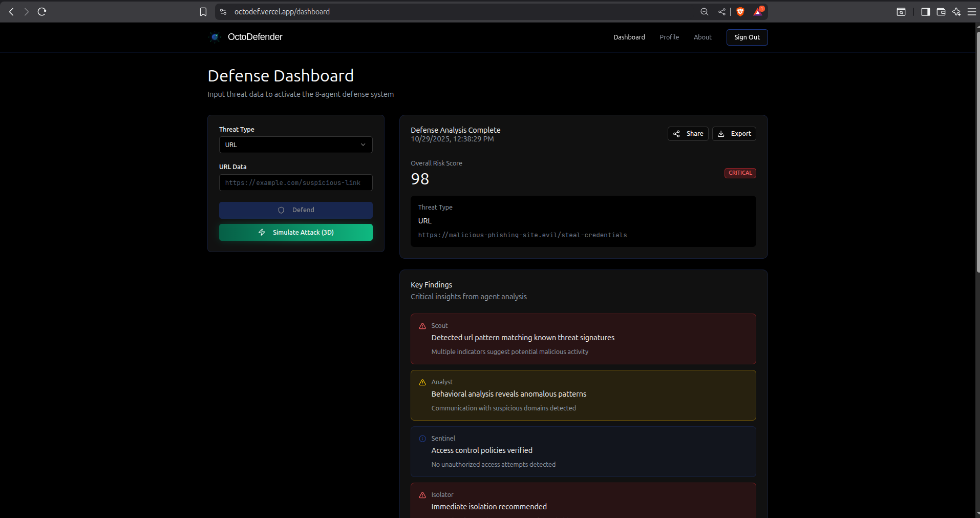Click the malicious-phishing-site.evil URL text
980x518 pixels.
522,235
